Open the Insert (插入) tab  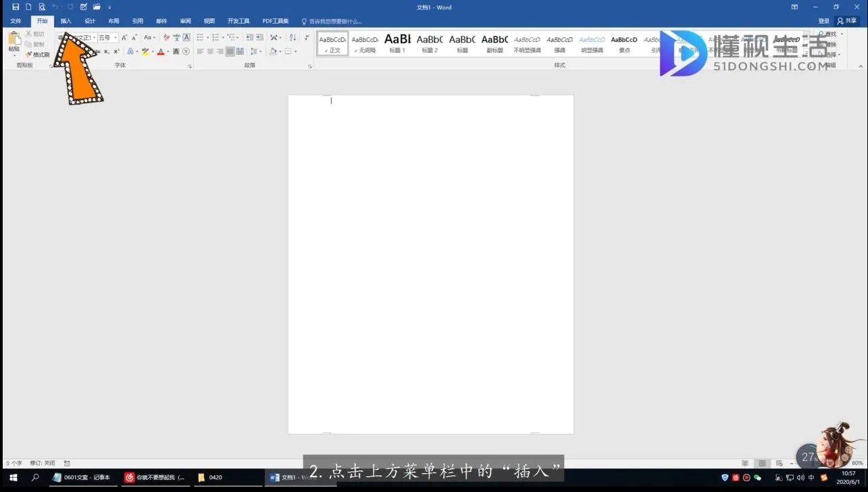tap(66, 21)
